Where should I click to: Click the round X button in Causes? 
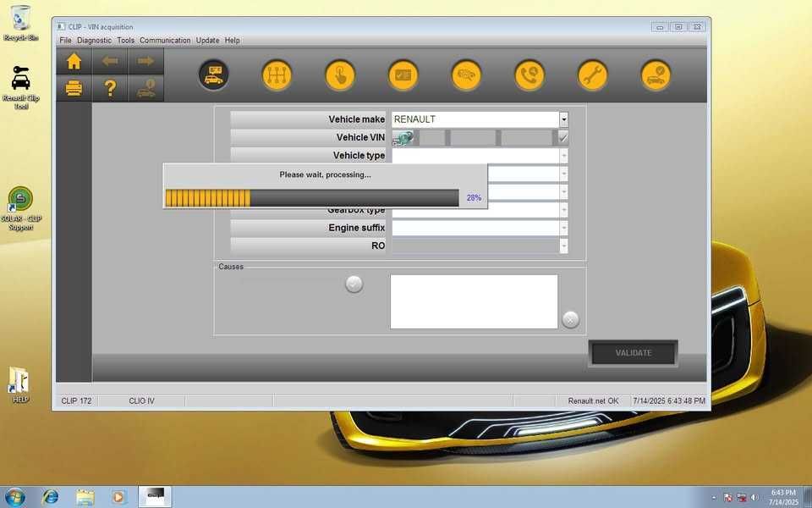tap(570, 319)
